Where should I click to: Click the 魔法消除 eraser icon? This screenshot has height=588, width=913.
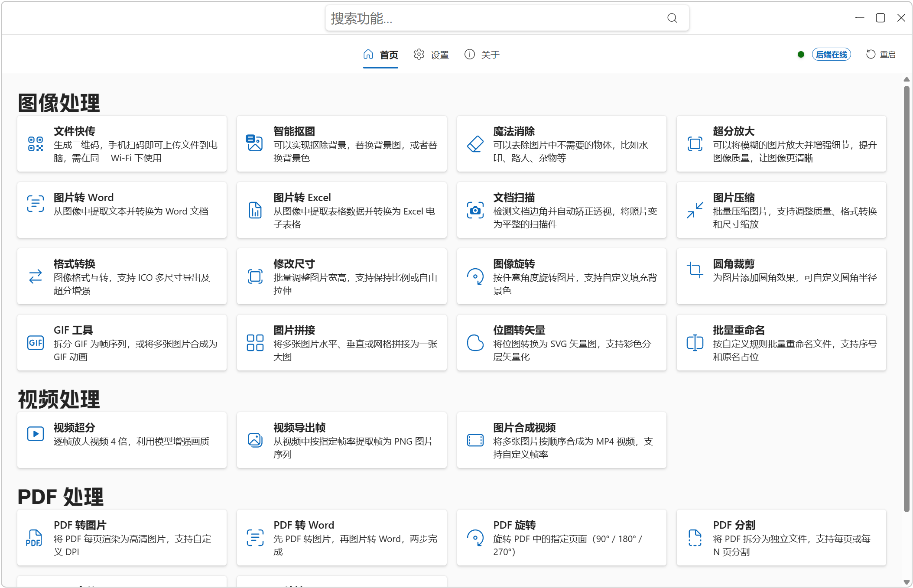pos(475,144)
